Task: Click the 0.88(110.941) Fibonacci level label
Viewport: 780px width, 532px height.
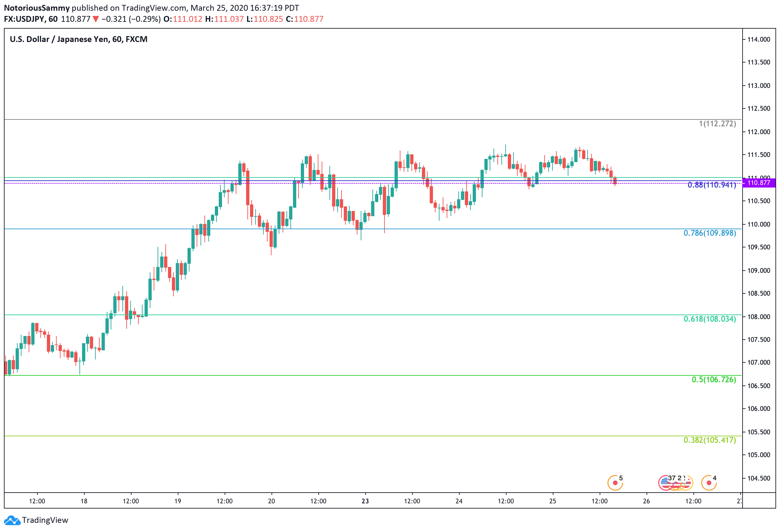Action: [x=712, y=185]
